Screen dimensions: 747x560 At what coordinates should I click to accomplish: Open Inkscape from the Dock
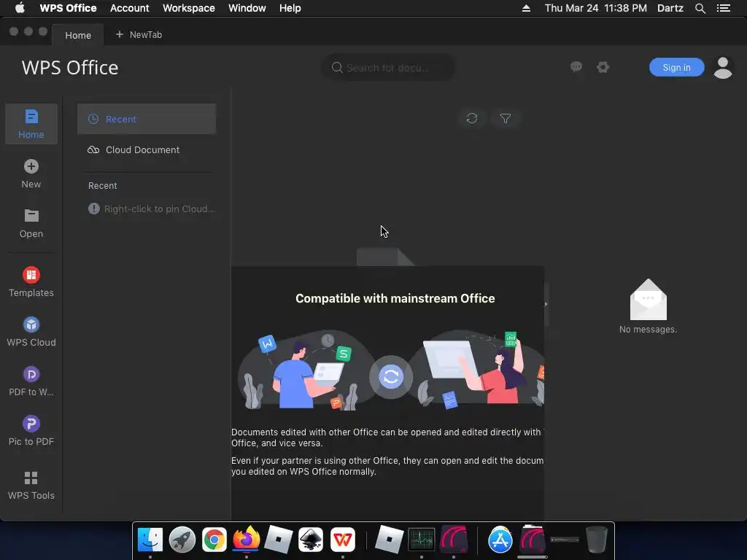point(311,540)
